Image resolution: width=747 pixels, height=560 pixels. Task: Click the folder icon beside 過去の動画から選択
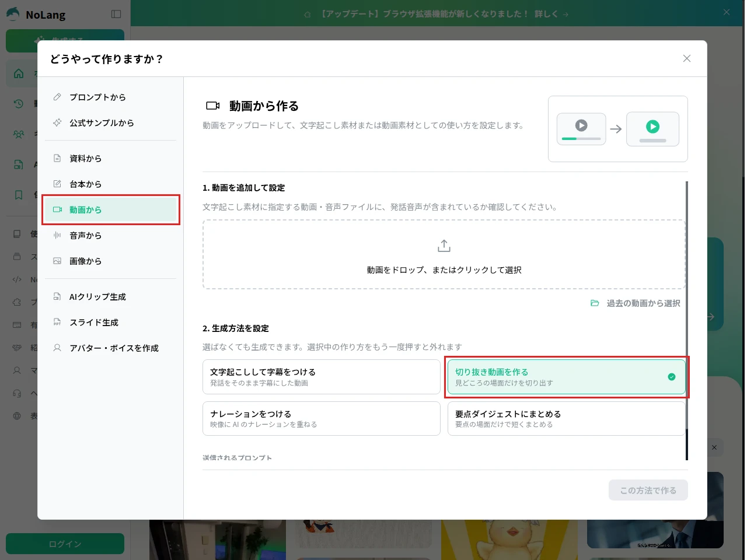click(x=595, y=303)
